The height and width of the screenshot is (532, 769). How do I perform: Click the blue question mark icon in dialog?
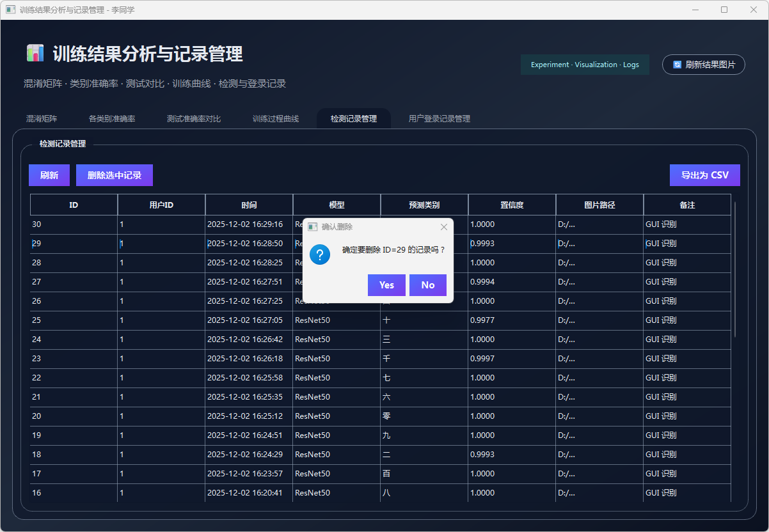click(x=320, y=254)
